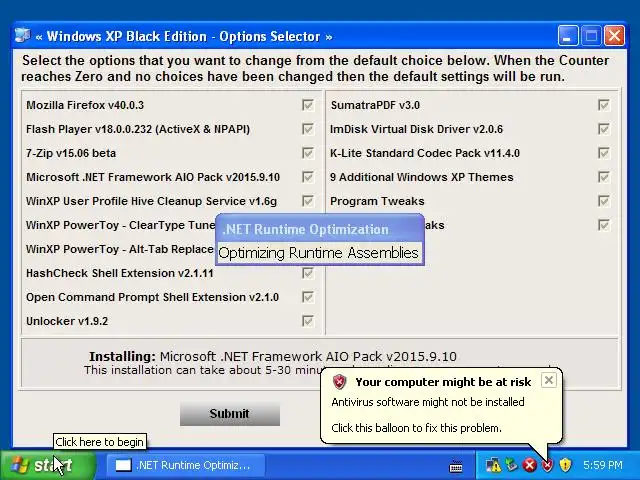This screenshot has width=640, height=480.
Task: Click the 'Optimizing Runtime Assemblies' status text
Action: 318,253
